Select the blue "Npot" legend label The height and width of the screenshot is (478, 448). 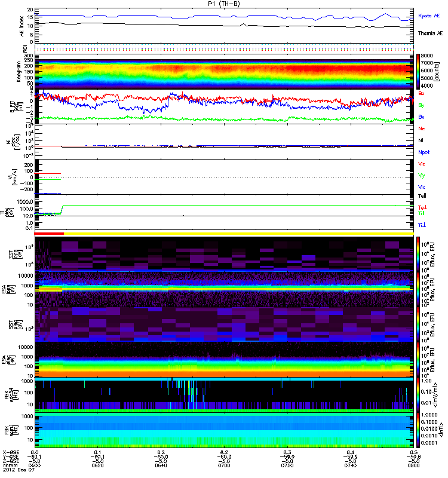[424, 152]
